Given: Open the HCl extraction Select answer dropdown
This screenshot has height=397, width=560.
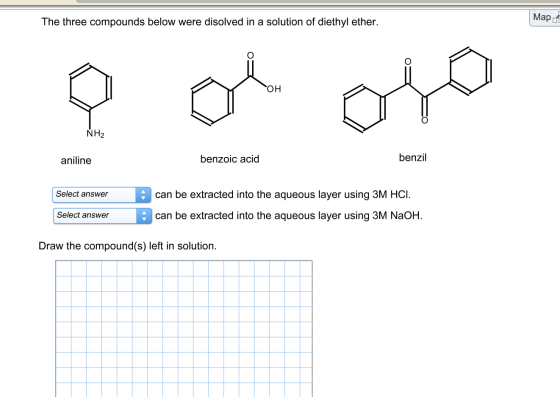Looking at the screenshot, I should pyautogui.click(x=101, y=195).
